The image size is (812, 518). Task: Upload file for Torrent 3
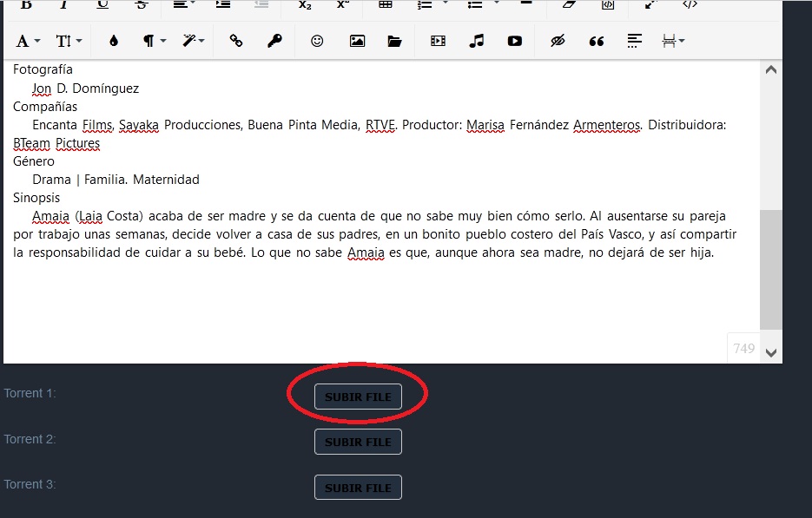coord(358,488)
